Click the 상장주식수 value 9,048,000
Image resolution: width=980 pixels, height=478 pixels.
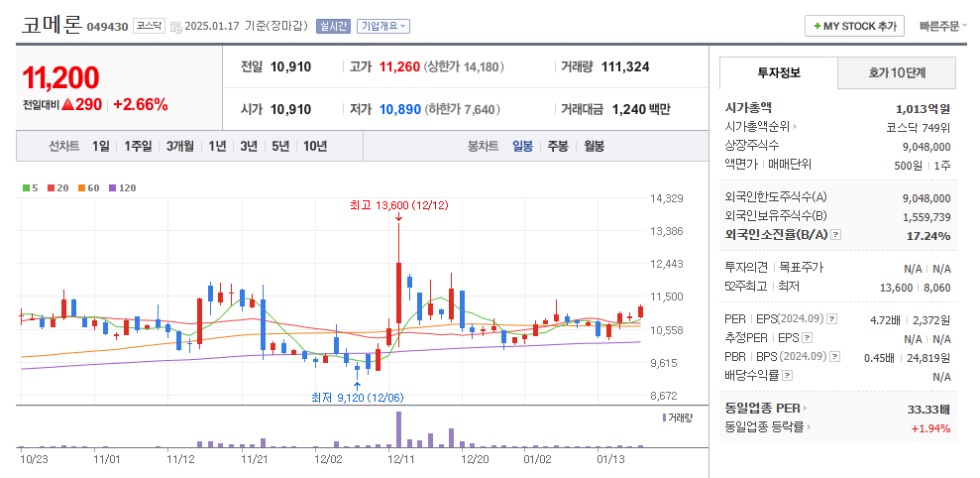pyautogui.click(x=926, y=147)
